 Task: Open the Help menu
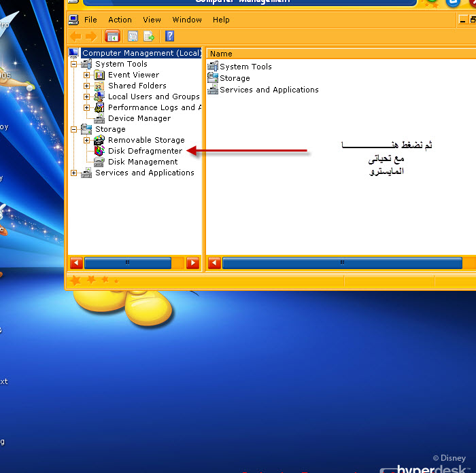click(221, 20)
